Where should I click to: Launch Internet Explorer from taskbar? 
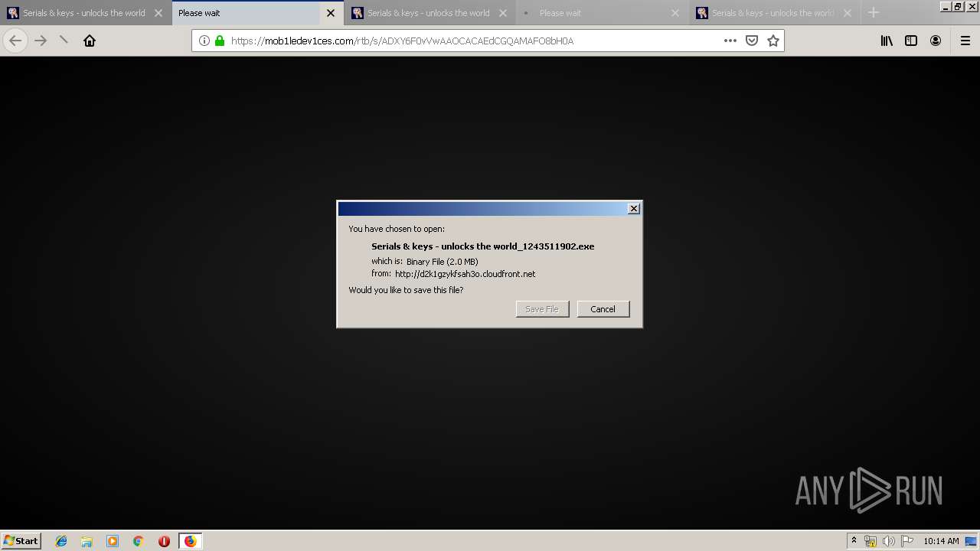(x=61, y=541)
